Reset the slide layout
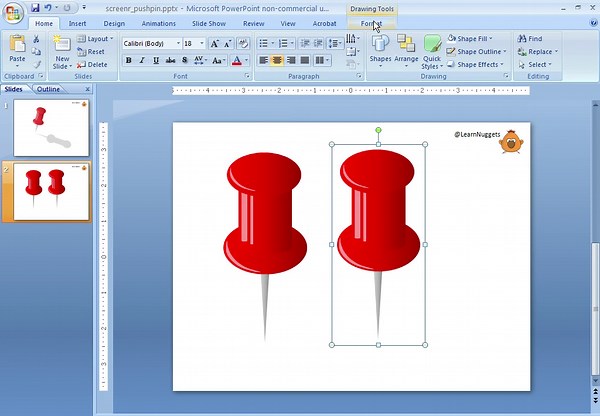 click(x=91, y=52)
